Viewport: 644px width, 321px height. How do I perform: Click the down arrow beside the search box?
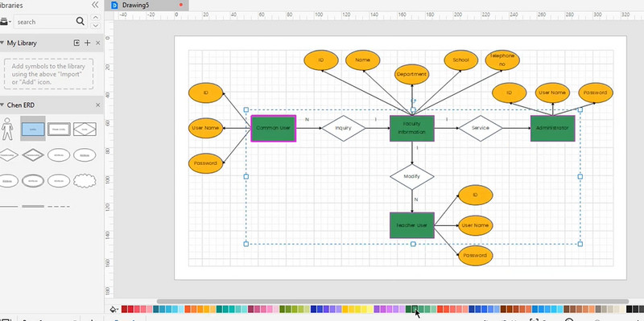point(95,26)
